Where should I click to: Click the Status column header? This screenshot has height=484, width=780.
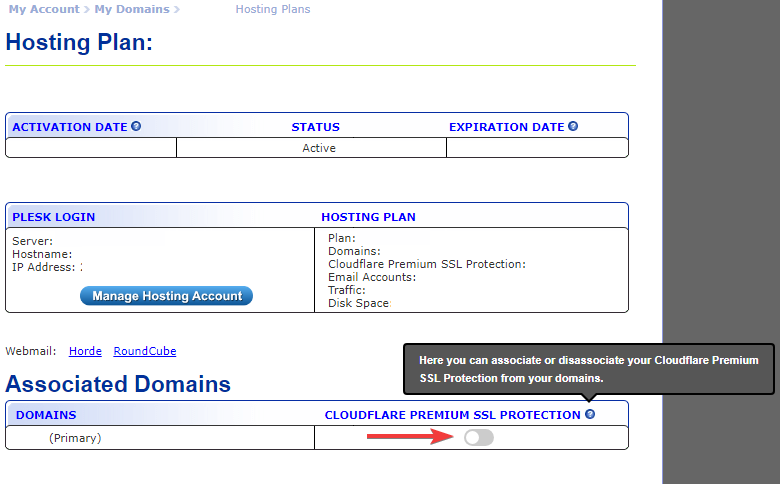tap(315, 127)
